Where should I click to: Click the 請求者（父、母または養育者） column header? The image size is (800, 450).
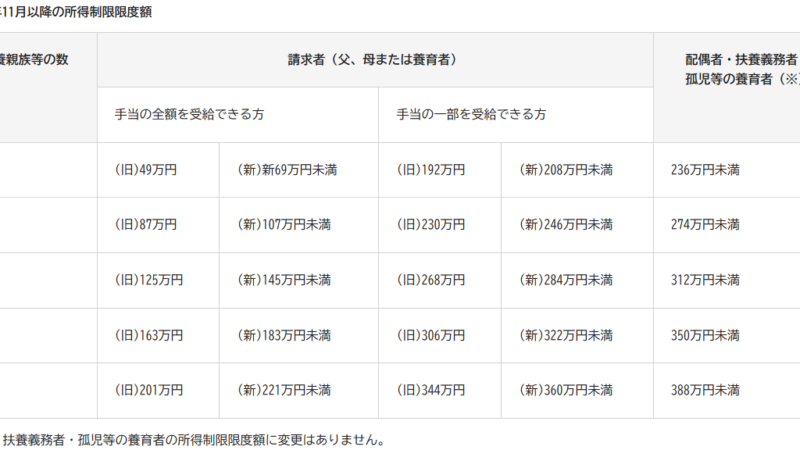(x=375, y=60)
